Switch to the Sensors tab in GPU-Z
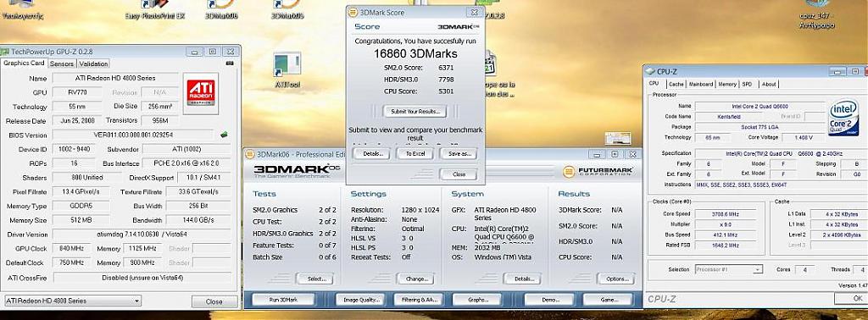Image resolution: width=868 pixels, height=320 pixels. (62, 63)
